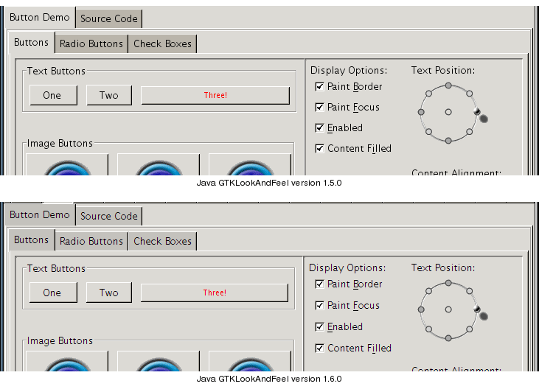Open the Button Demo tab in the 1.6.0 panel
This screenshot has height=392, width=539.
tap(40, 214)
